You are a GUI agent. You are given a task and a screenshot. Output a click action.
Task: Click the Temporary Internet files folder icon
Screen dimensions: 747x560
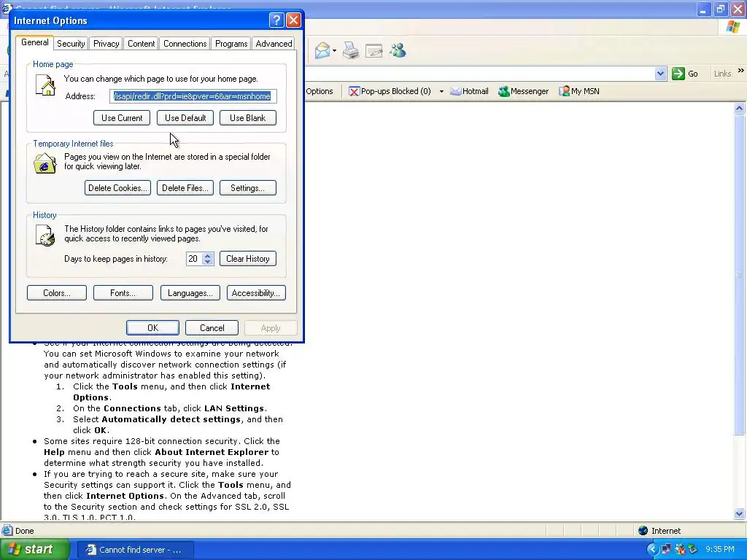tap(44, 163)
